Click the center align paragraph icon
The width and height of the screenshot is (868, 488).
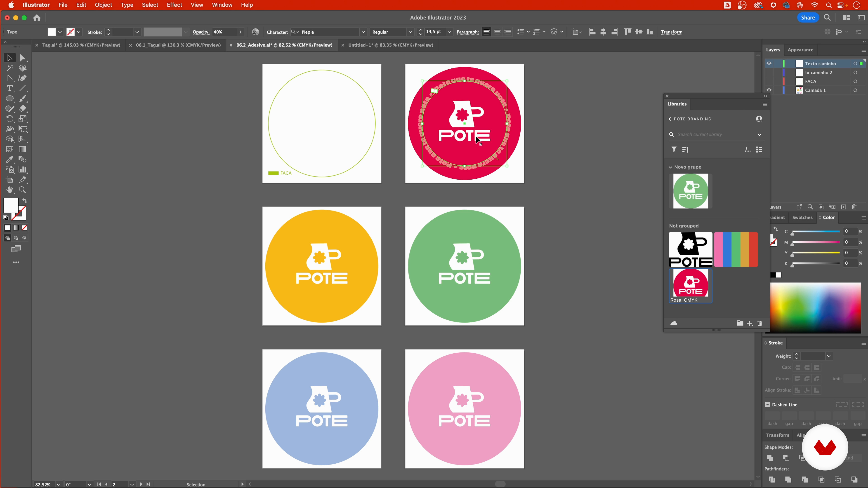tap(497, 32)
